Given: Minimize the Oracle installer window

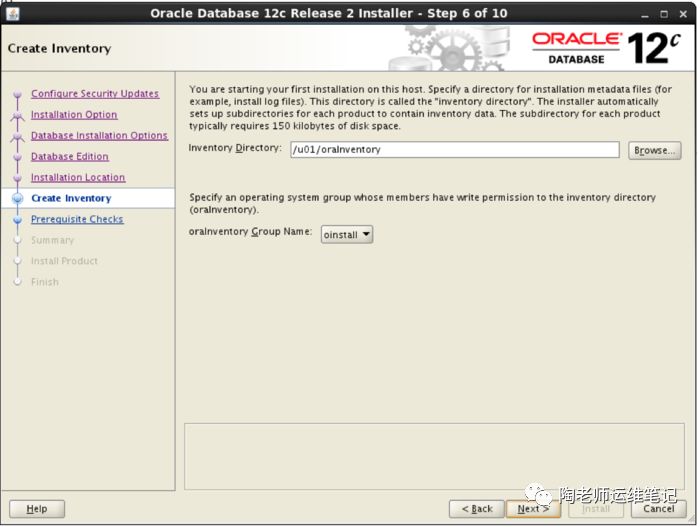Looking at the screenshot, I should [x=645, y=15].
